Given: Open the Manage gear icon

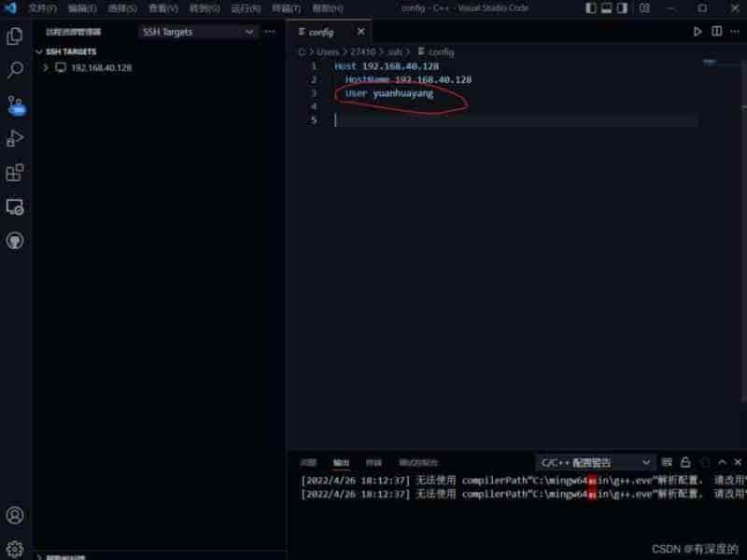Looking at the screenshot, I should point(15,548).
